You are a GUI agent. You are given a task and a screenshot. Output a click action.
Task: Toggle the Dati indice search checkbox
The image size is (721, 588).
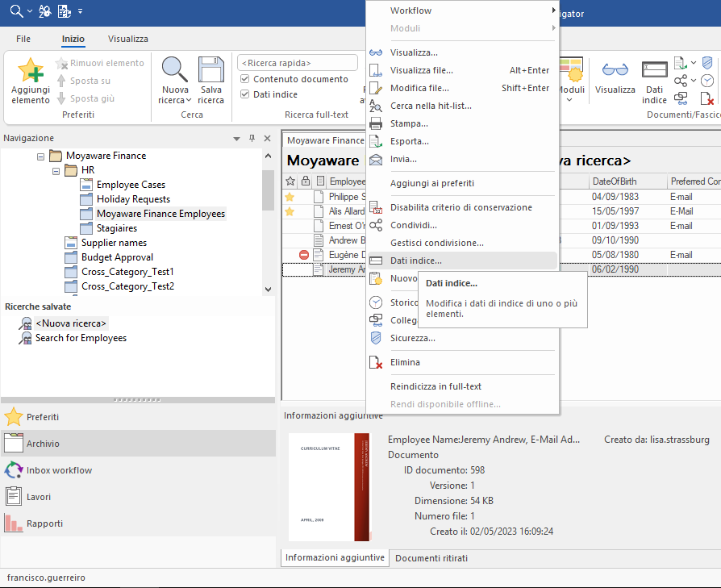[x=245, y=94]
